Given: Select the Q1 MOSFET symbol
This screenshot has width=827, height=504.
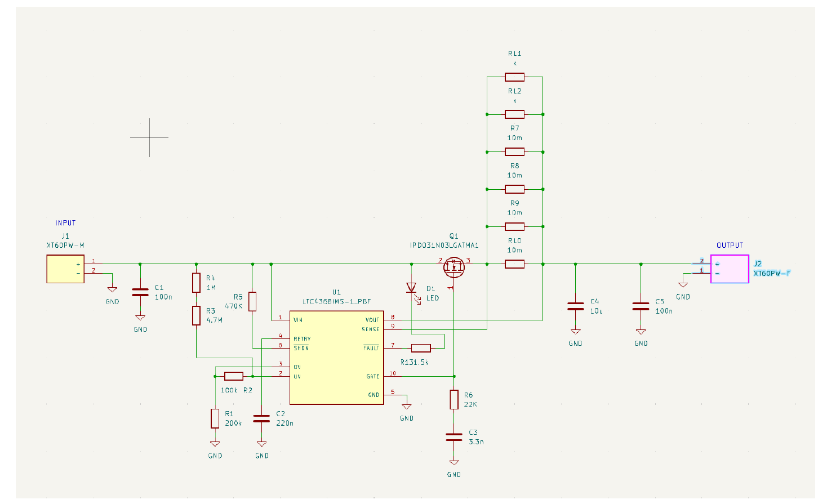Looking at the screenshot, I should pos(454,266).
